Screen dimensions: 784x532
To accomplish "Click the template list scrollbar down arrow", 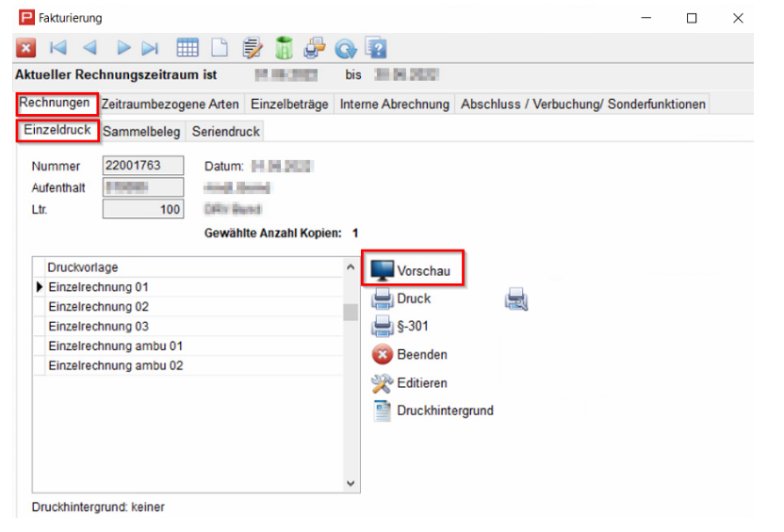I will [x=351, y=483].
